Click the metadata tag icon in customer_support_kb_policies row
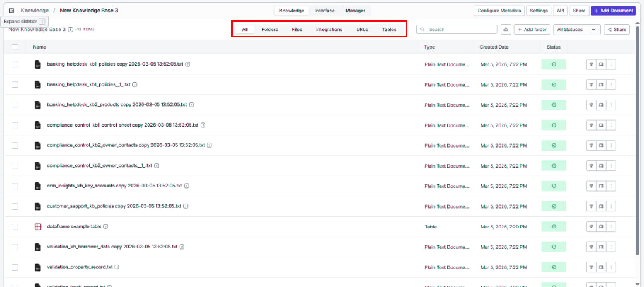644x287 pixels. [x=591, y=206]
